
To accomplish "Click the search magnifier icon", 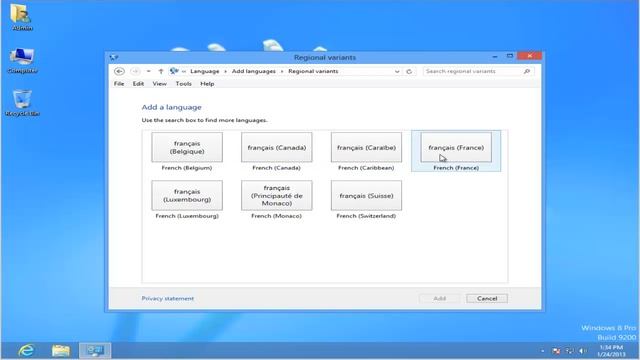I will click(x=527, y=71).
